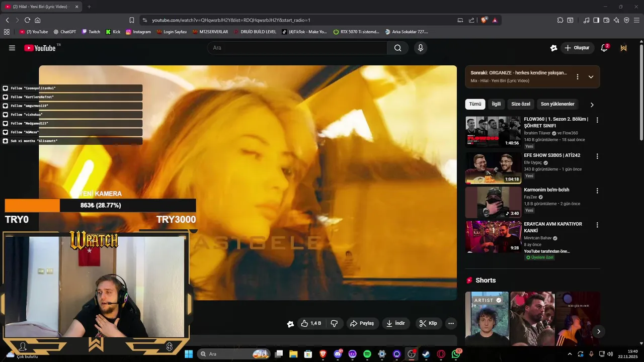Open EFE SHOW S3B05 video title
The height and width of the screenshot is (362, 644).
tap(552, 155)
